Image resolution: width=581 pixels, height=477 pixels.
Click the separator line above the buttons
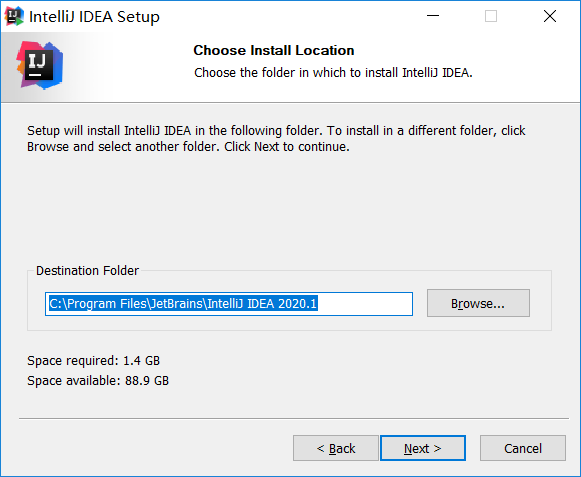293,418
